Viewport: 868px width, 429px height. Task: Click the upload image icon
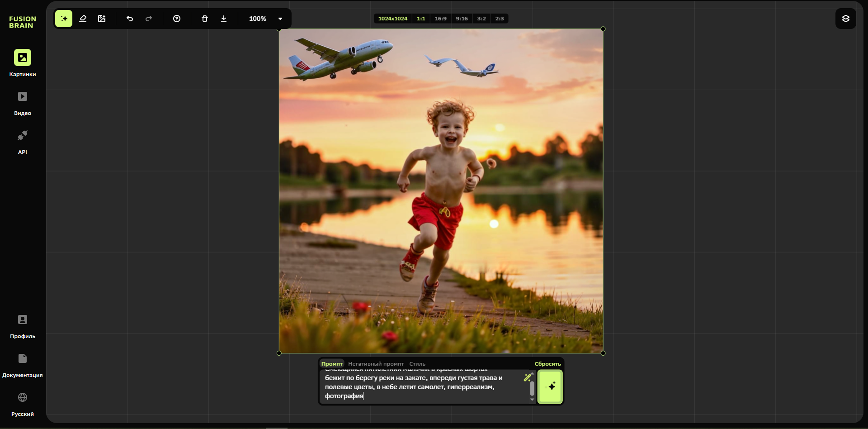[102, 19]
